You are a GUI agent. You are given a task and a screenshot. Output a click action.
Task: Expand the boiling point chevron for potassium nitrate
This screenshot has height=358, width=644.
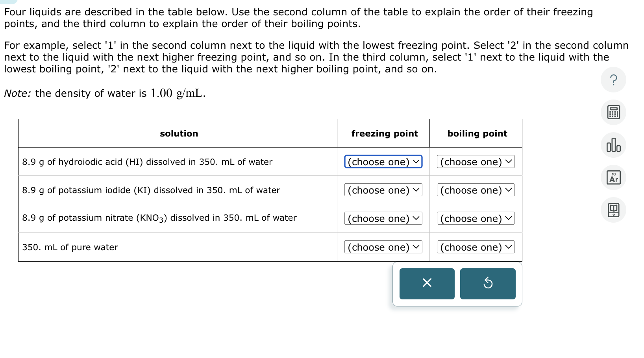click(x=509, y=218)
